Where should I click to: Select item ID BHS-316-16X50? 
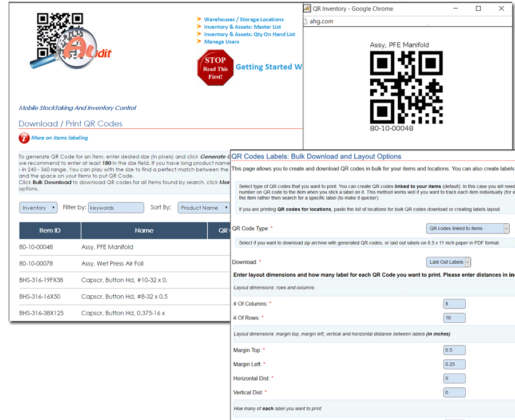coord(39,296)
